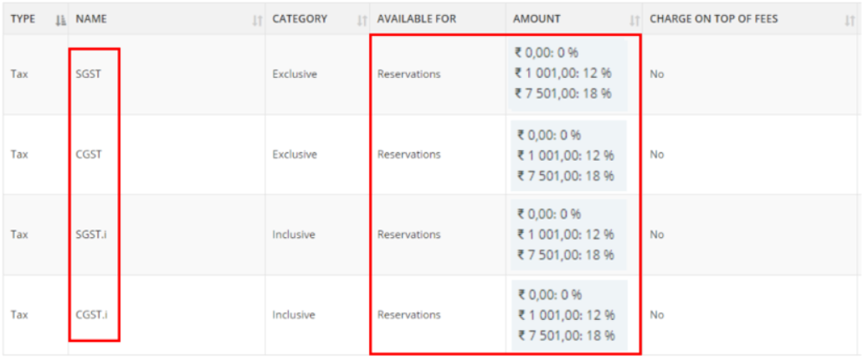
Task: Click the amount tiers box for SGST.i
Action: (569, 235)
